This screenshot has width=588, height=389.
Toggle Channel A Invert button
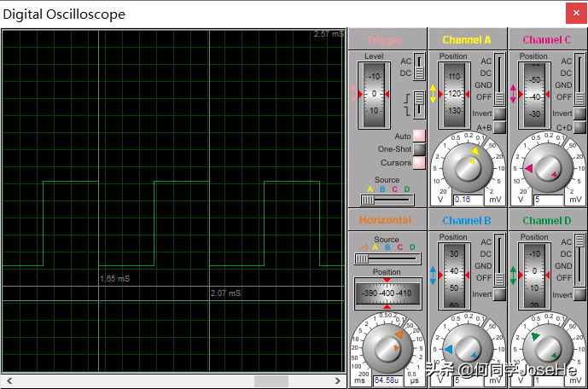499,113
